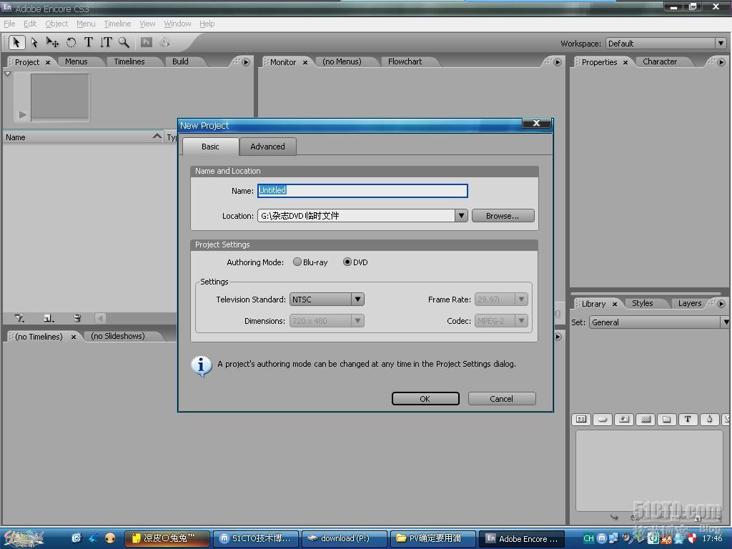
Task: Switch to Adobe Encore taskbar button
Action: (522, 539)
